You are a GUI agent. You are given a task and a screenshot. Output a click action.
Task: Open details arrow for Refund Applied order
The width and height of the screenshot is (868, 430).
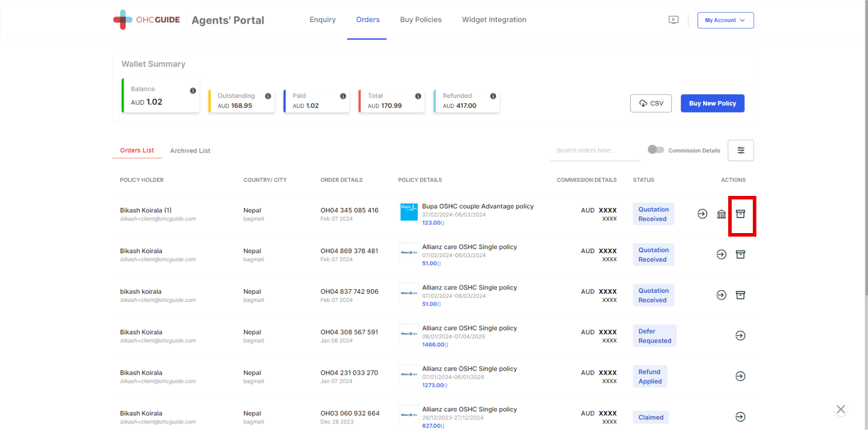pyautogui.click(x=740, y=376)
